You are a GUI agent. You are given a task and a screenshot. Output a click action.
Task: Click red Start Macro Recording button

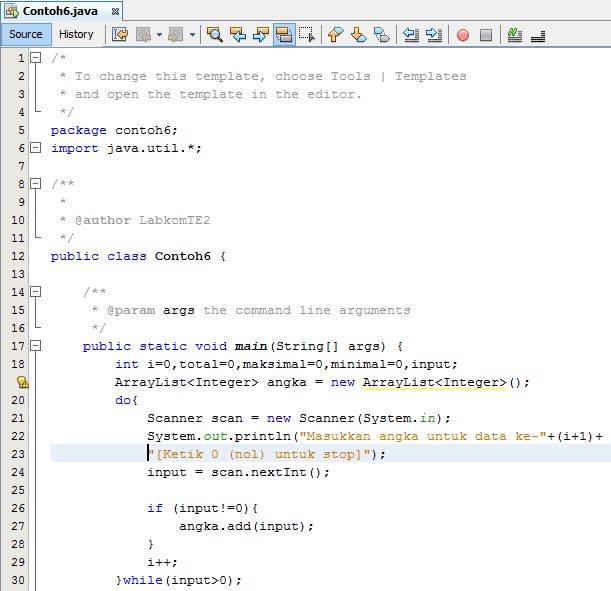pyautogui.click(x=463, y=35)
